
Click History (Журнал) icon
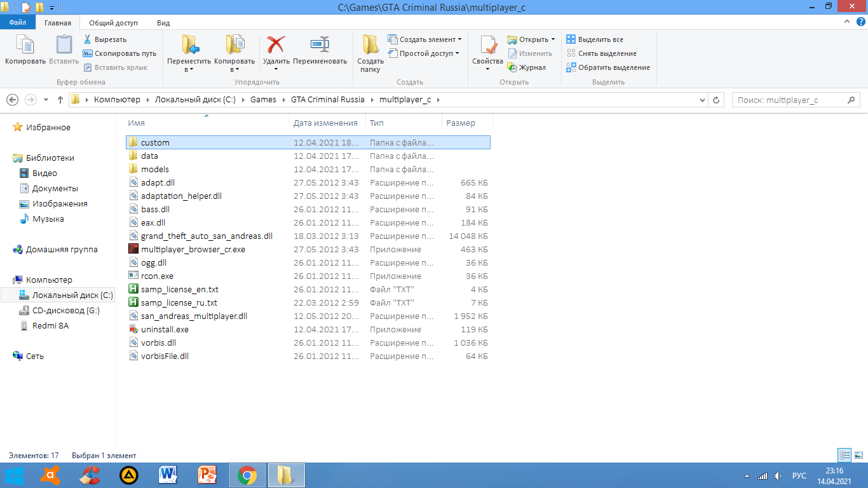tap(512, 67)
